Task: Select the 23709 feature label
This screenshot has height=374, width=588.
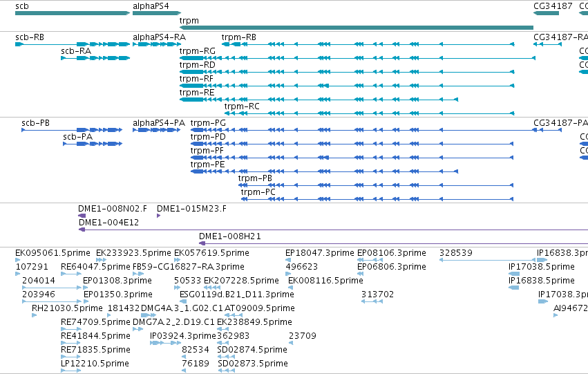Action: (303, 336)
